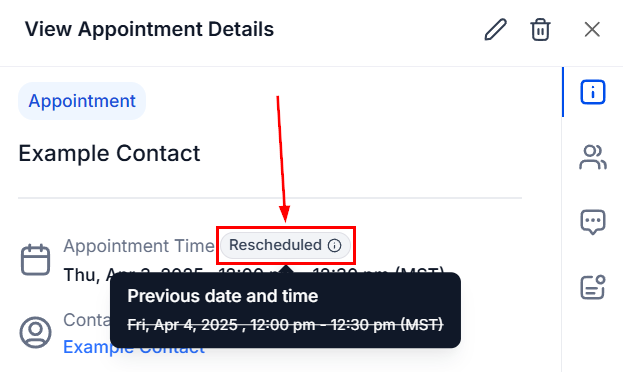Click the blue Appointment badge
623x372 pixels.
click(x=82, y=101)
